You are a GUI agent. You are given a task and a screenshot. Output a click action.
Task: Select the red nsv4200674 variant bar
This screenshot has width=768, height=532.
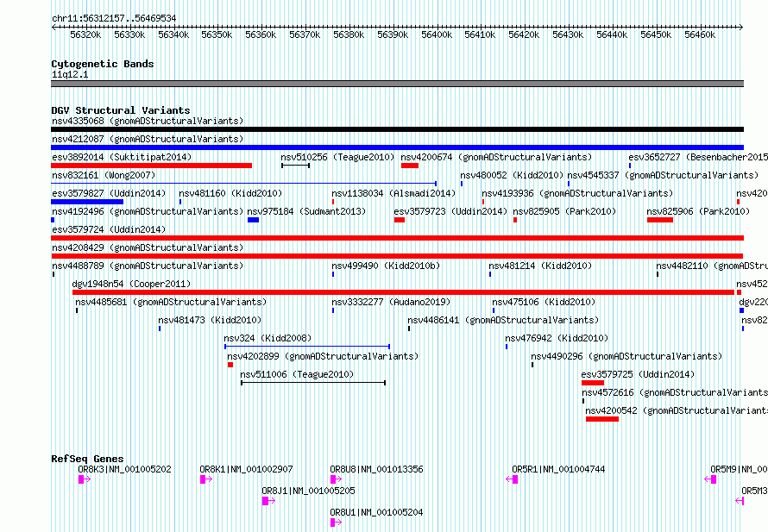410,166
